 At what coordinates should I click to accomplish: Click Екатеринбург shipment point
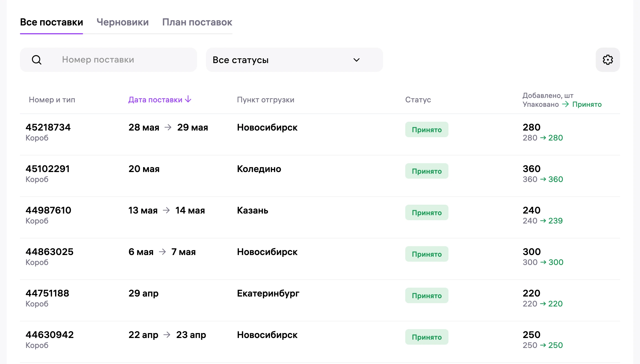pyautogui.click(x=268, y=293)
